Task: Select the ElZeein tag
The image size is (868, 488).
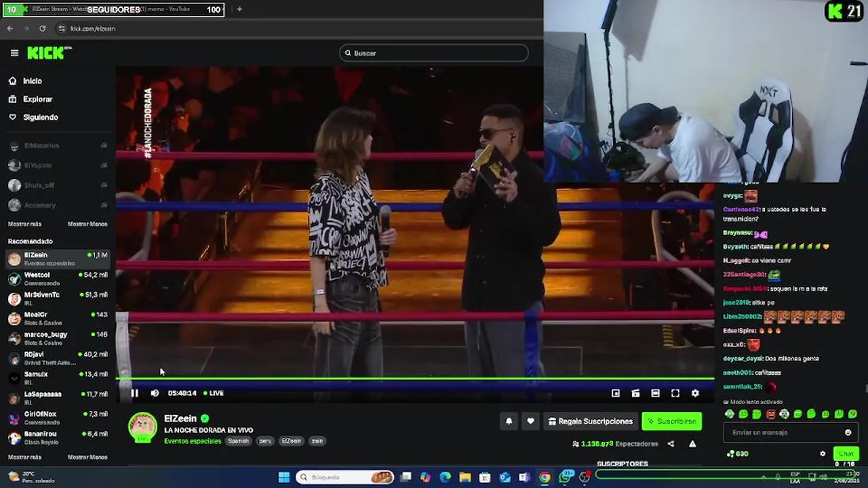Action: pos(291,441)
